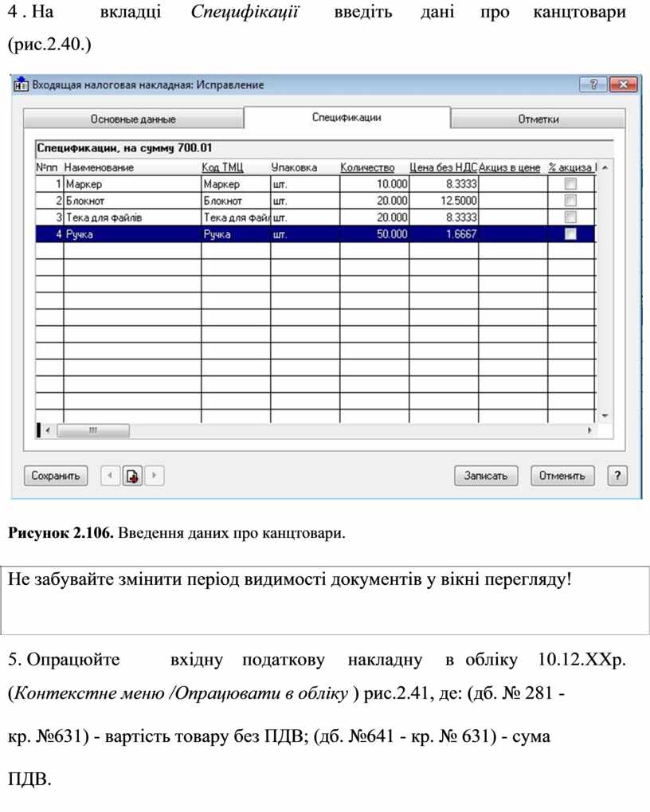
Task: Click the №пп column header
Action: 46,167
